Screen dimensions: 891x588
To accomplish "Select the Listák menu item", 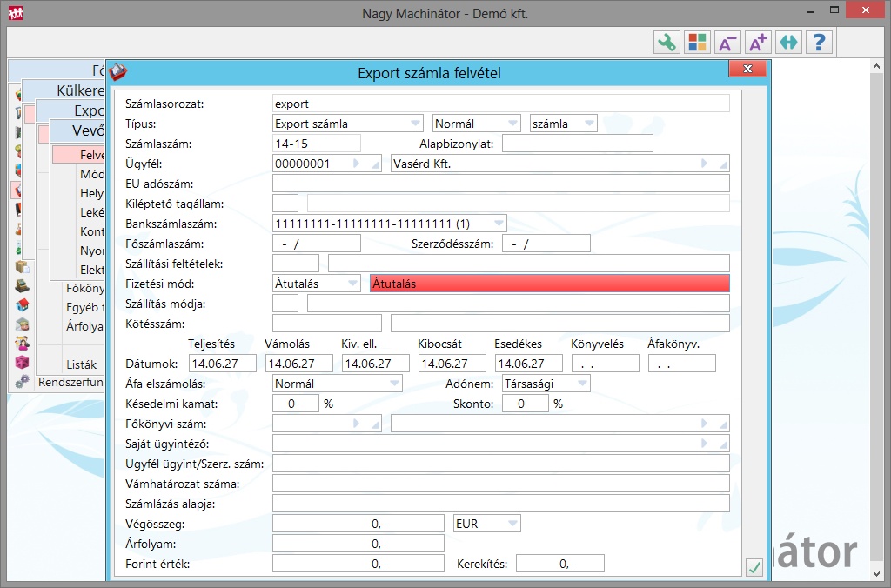I will pyautogui.click(x=81, y=364).
